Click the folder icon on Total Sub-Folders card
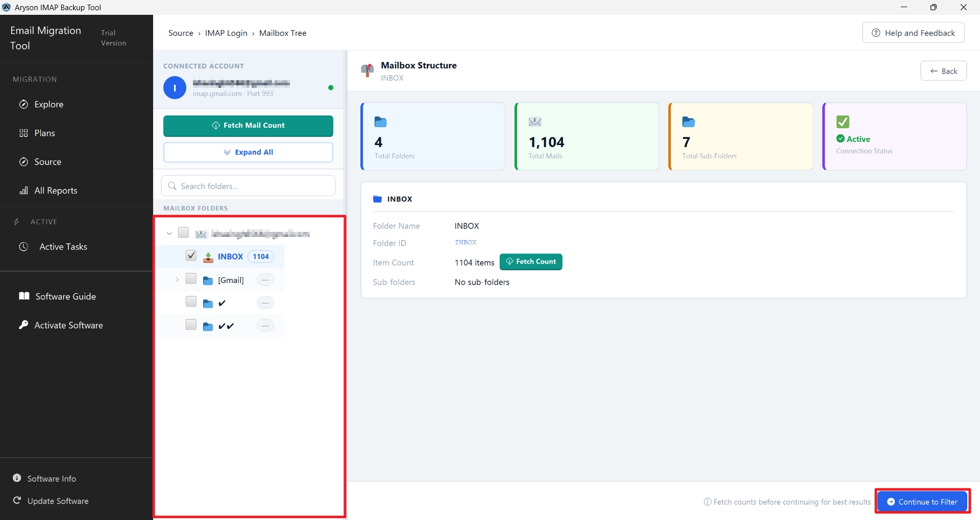Screen dimensions: 980x520 (x=689, y=122)
